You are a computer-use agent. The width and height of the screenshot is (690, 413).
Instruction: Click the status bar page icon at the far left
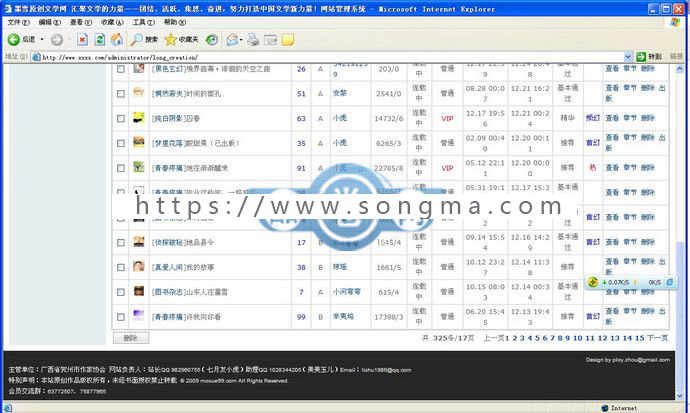pyautogui.click(x=7, y=408)
